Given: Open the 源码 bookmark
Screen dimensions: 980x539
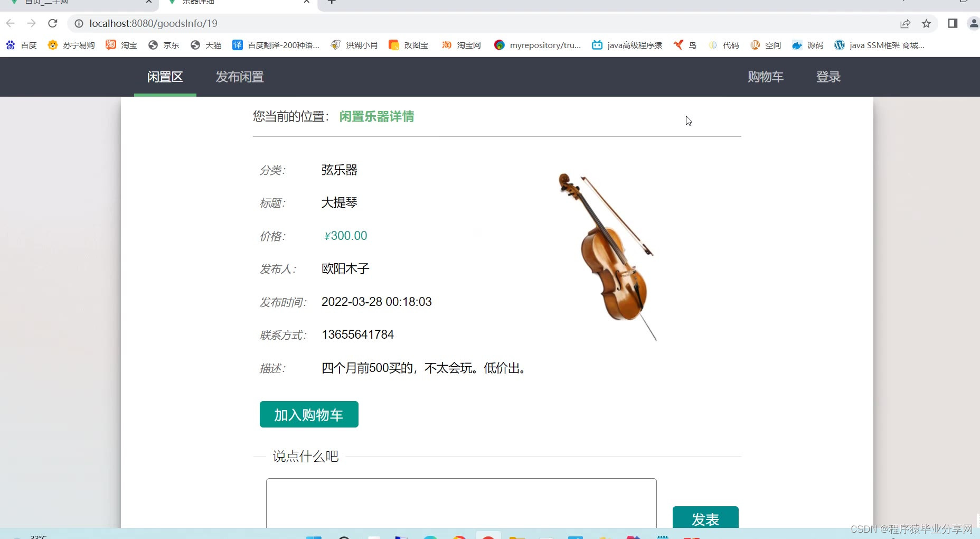Looking at the screenshot, I should point(808,45).
